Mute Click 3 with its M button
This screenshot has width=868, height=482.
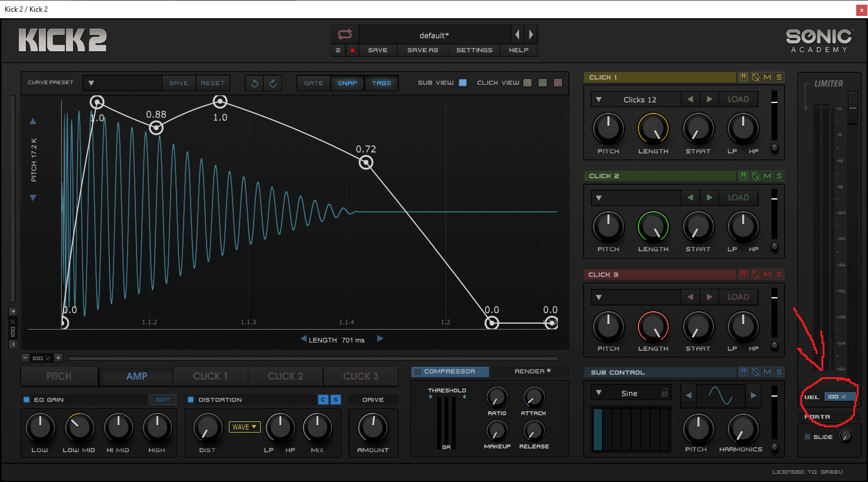[x=767, y=274]
